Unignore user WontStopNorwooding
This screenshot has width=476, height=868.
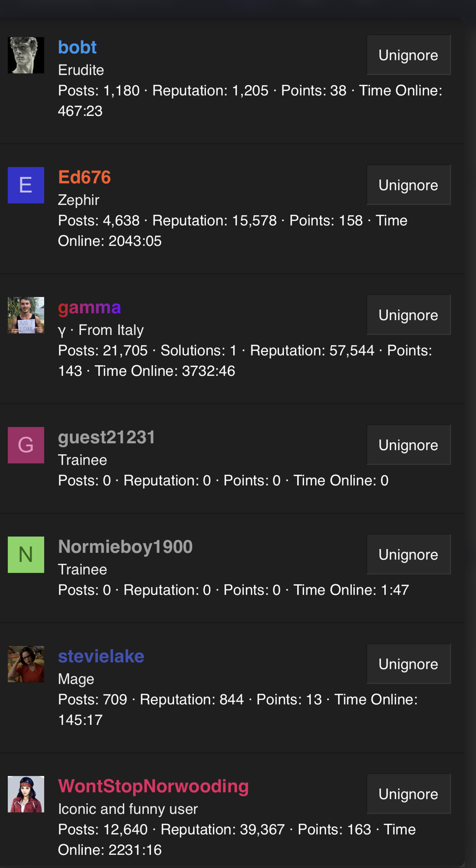(409, 794)
